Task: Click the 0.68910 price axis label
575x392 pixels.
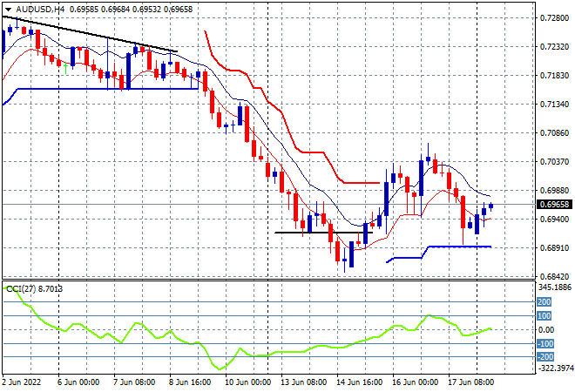Action: [x=554, y=248]
